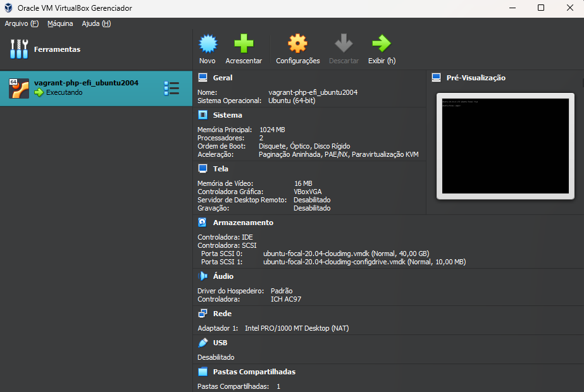Click the Geral section monitor icon
584x392 pixels.
pos(202,77)
